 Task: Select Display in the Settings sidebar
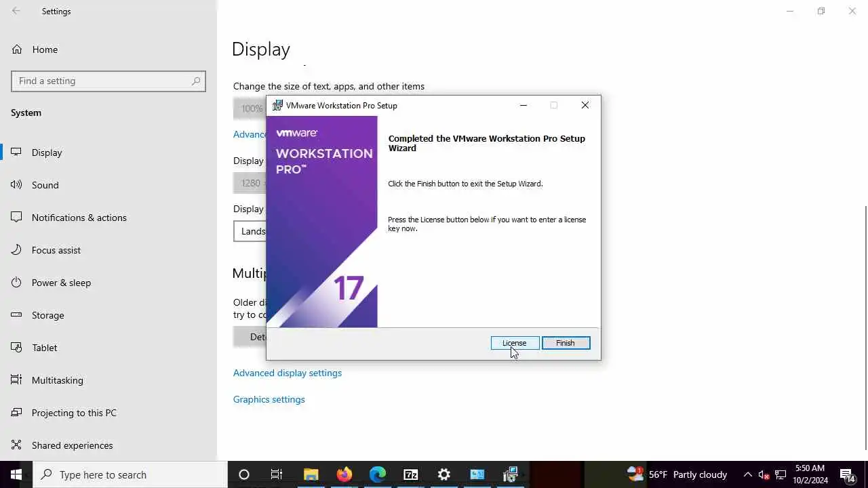click(108, 152)
